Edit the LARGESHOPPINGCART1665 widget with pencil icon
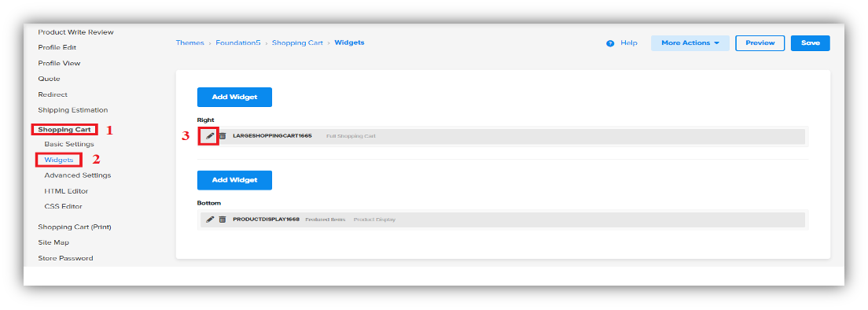868x310 pixels. pyautogui.click(x=210, y=135)
